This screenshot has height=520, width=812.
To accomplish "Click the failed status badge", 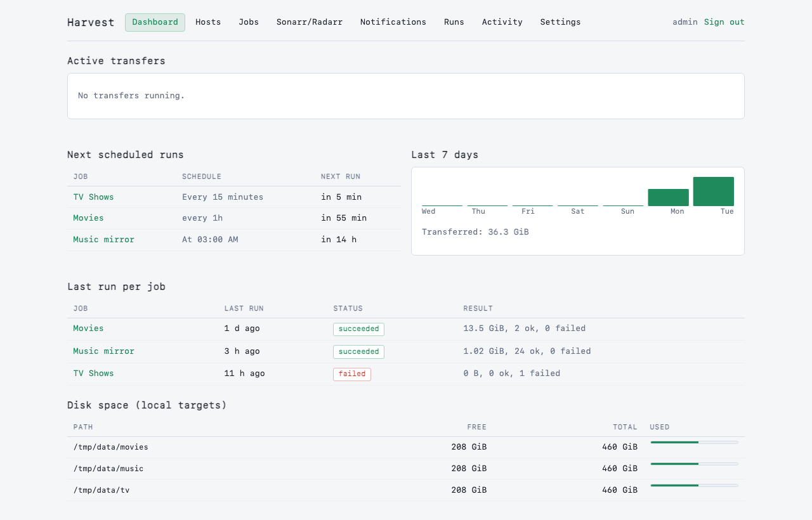I will point(352,374).
